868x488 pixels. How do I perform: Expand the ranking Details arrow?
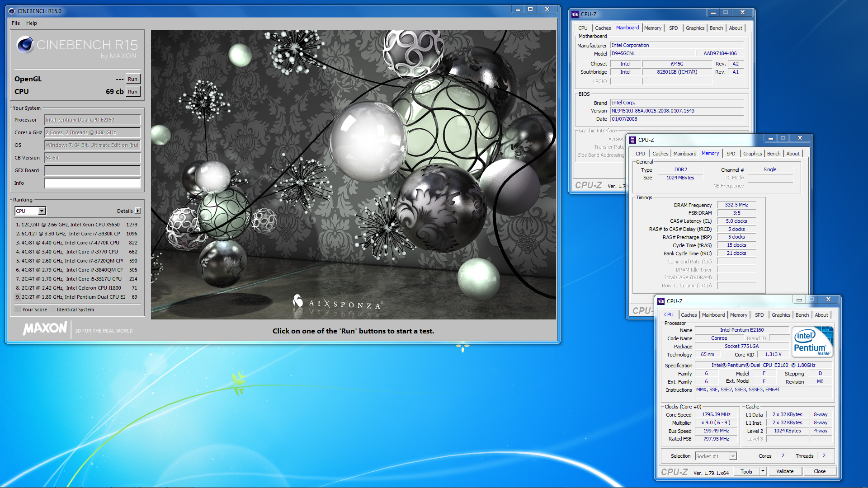point(138,211)
